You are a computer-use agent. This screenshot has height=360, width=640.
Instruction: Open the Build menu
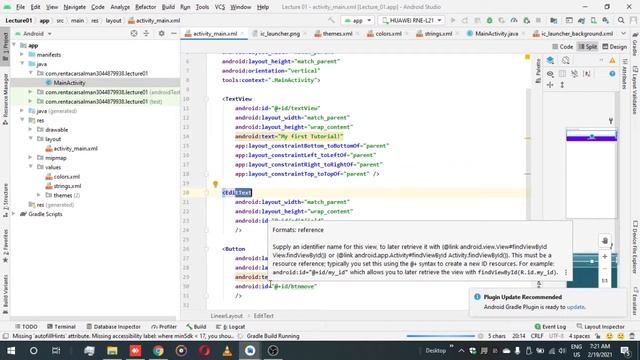click(168, 7)
